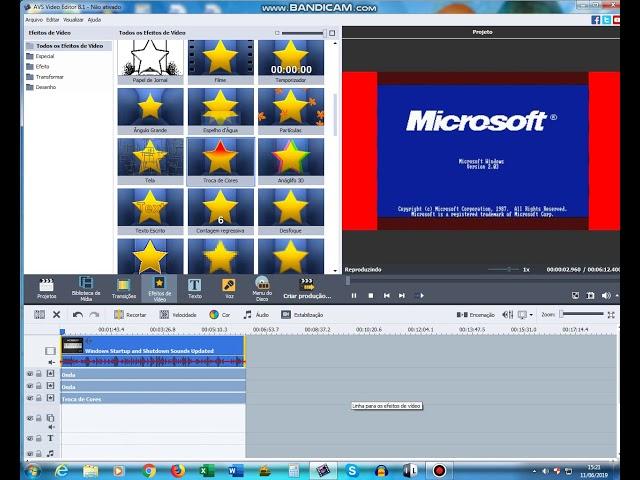Open Biblioteca de Mídia
The height and width of the screenshot is (480, 640).
click(86, 289)
